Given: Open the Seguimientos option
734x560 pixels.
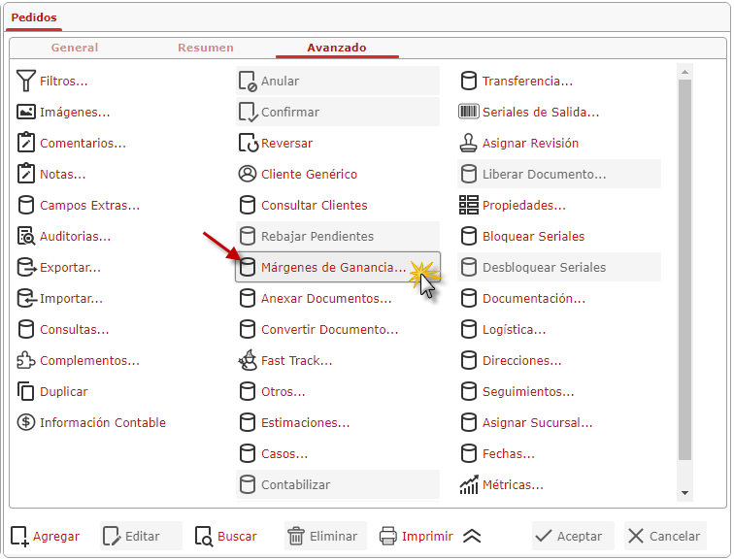Looking at the screenshot, I should tap(559, 391).
